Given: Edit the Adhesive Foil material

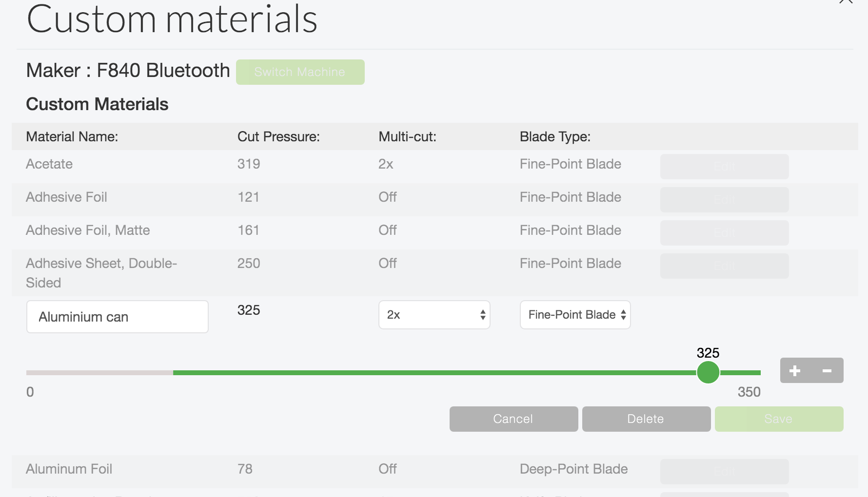Looking at the screenshot, I should (x=724, y=200).
